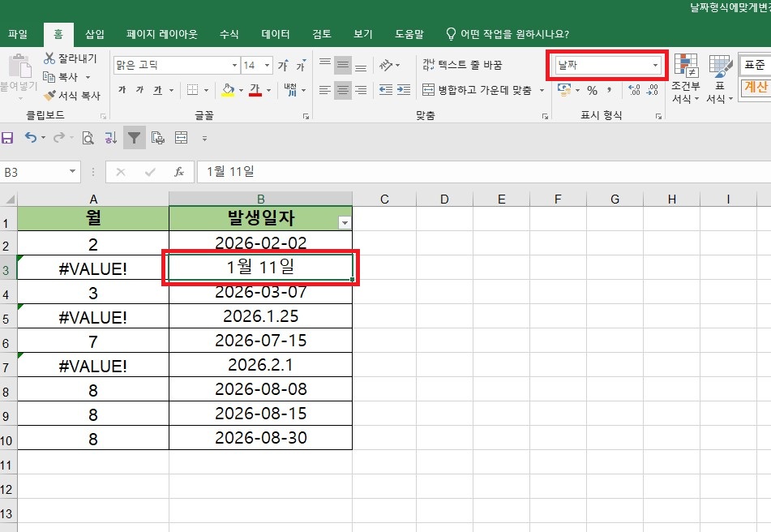Open the 발생일자 filter dropdown
The height and width of the screenshot is (532, 771).
(x=345, y=223)
